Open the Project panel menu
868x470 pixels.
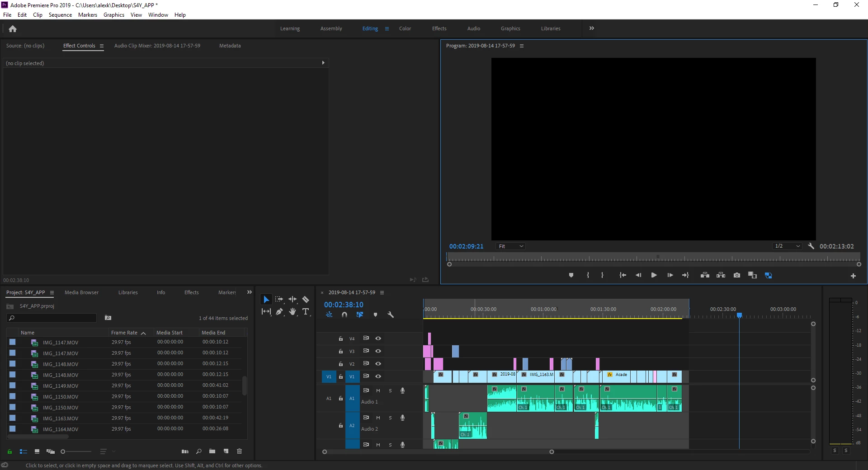coord(52,293)
